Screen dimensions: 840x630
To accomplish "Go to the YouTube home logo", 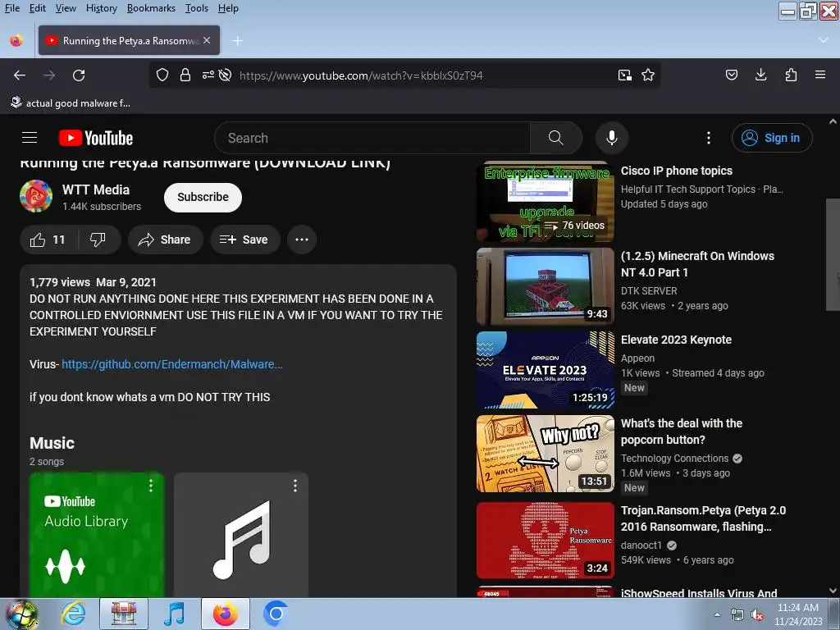I will 96,138.
